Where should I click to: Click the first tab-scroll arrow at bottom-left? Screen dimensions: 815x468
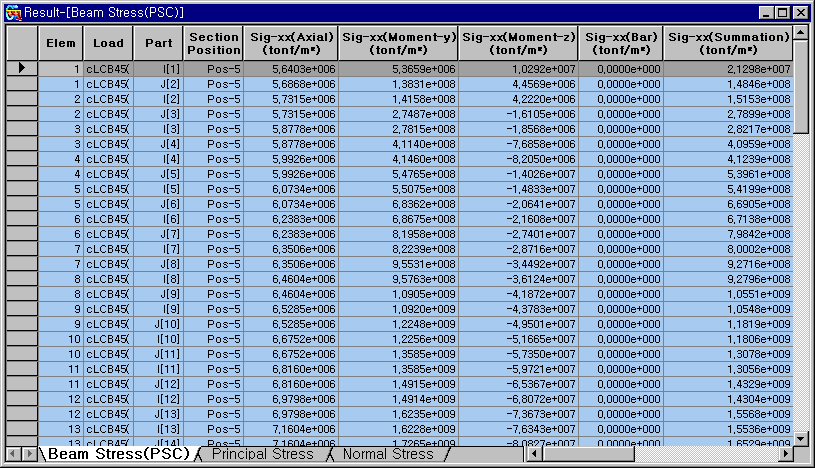click(x=10, y=454)
